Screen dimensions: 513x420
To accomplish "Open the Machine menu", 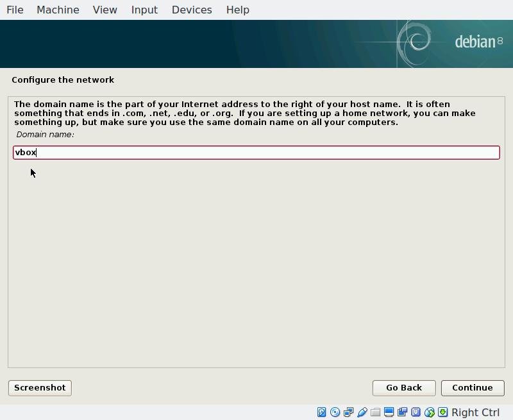I will coord(58,10).
